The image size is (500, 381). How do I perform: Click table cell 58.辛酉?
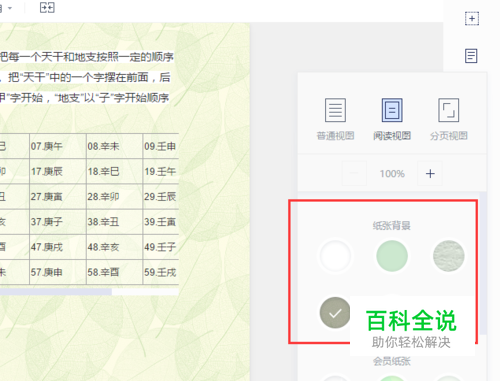(x=114, y=272)
